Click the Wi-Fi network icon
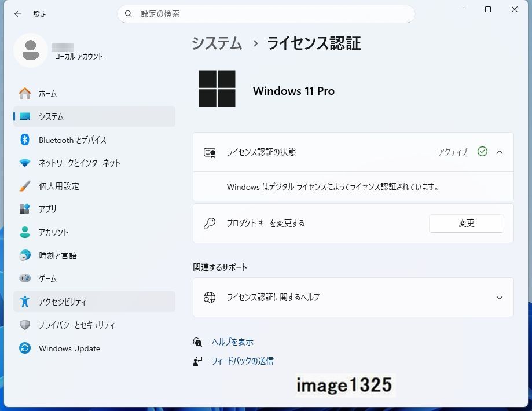Image resolution: width=532 pixels, height=411 pixels. pos(25,163)
